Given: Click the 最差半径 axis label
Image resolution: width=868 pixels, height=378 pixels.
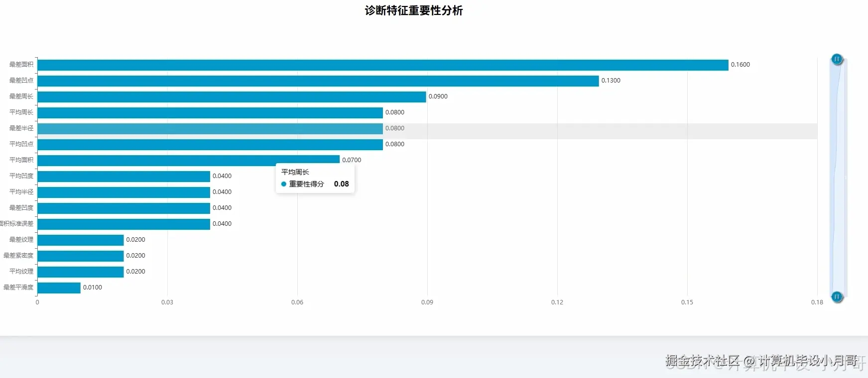Looking at the screenshot, I should pos(21,128).
